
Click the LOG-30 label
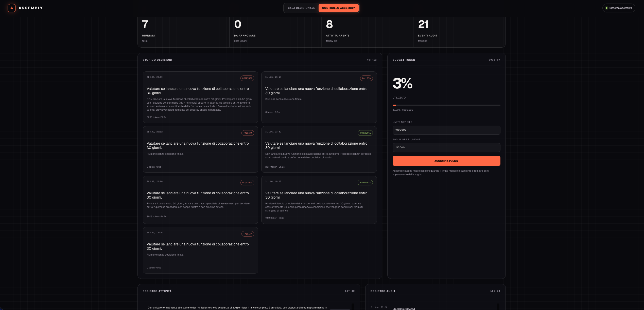pos(495,291)
